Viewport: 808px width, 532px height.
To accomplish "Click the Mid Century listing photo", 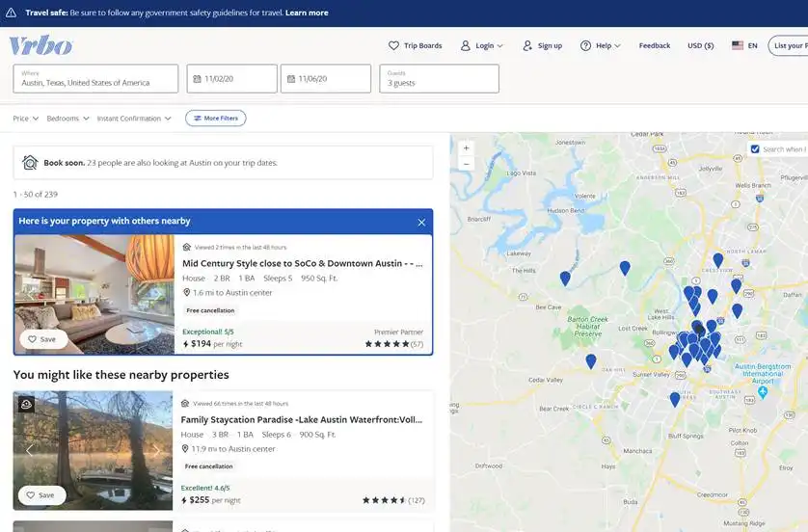I will pyautogui.click(x=94, y=295).
